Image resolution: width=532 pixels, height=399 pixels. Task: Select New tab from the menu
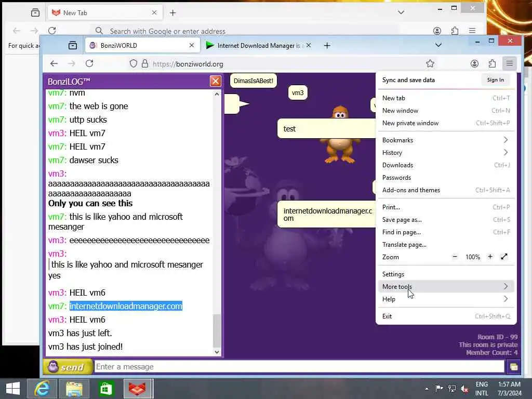pyautogui.click(x=446, y=98)
